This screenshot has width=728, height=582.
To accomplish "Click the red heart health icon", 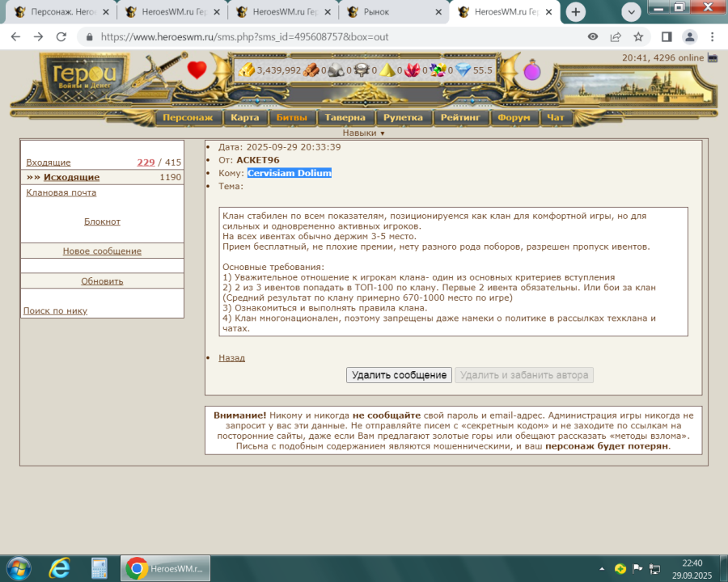I will [x=197, y=70].
